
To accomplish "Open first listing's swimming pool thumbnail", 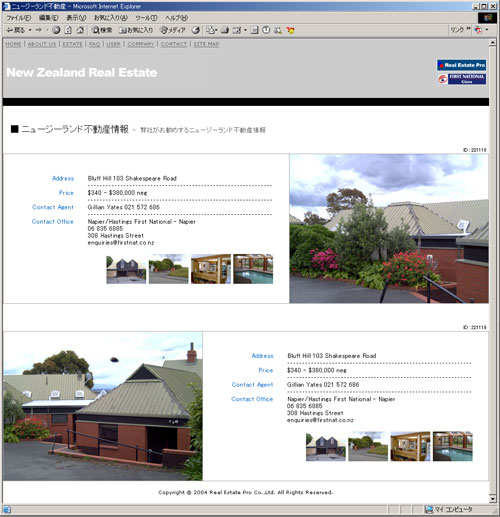I will 253,269.
